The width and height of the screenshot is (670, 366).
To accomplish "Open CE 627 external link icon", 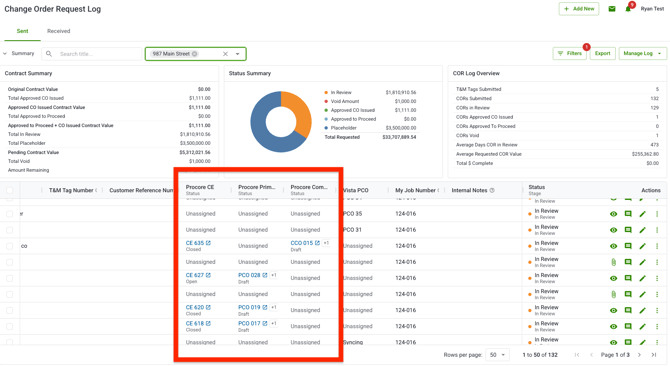I will 209,275.
